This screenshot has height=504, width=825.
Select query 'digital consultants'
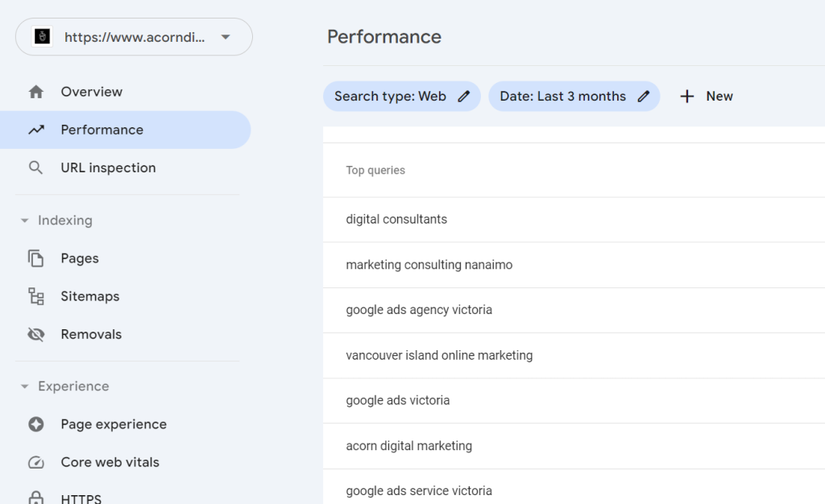click(396, 219)
